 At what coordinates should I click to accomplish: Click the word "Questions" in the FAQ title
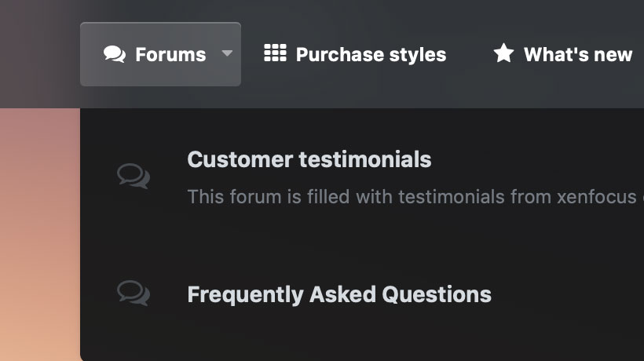tap(436, 295)
